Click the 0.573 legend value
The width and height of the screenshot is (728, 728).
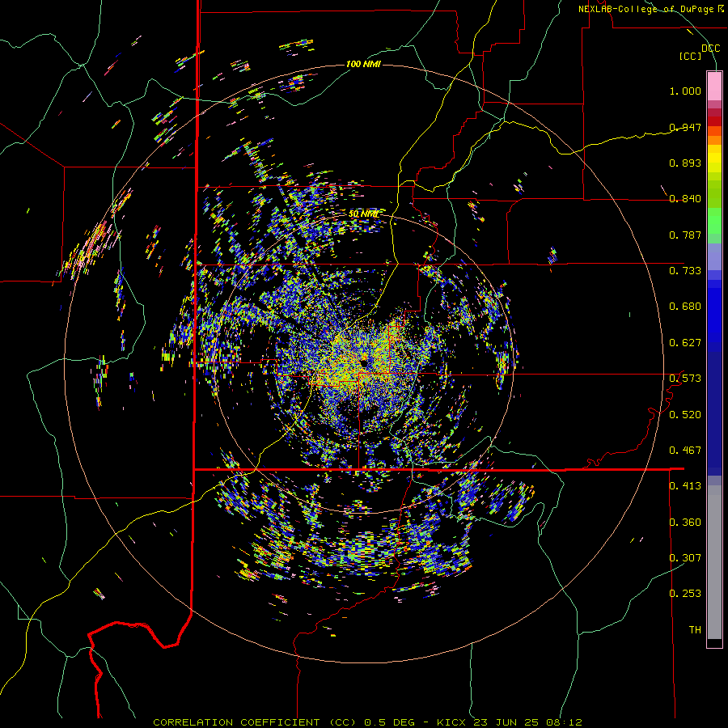(685, 379)
